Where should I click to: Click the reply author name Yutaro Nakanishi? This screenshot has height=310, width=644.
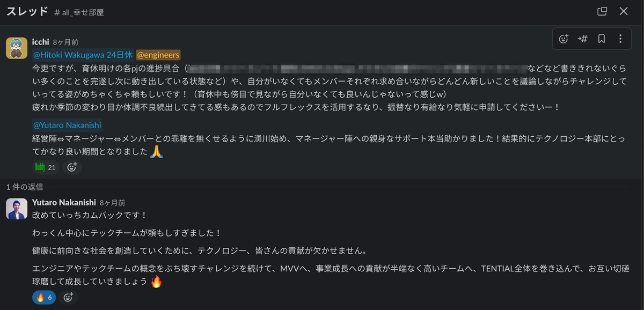(64, 203)
